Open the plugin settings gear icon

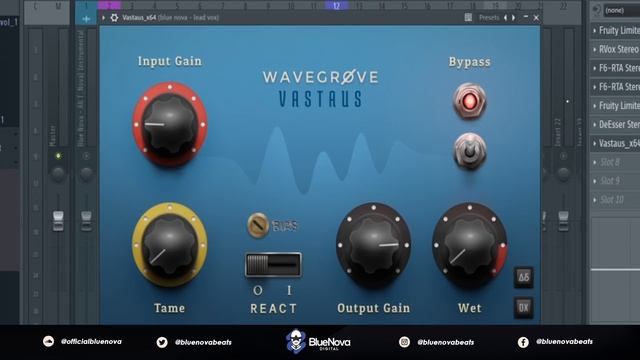coord(114,18)
